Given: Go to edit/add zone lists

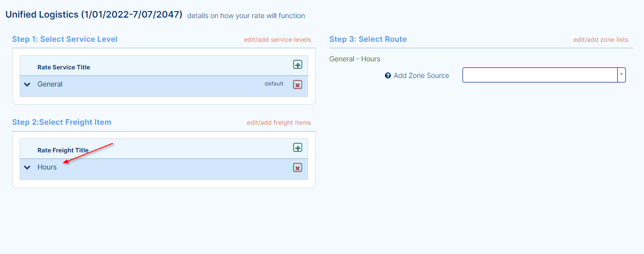Looking at the screenshot, I should (x=601, y=40).
